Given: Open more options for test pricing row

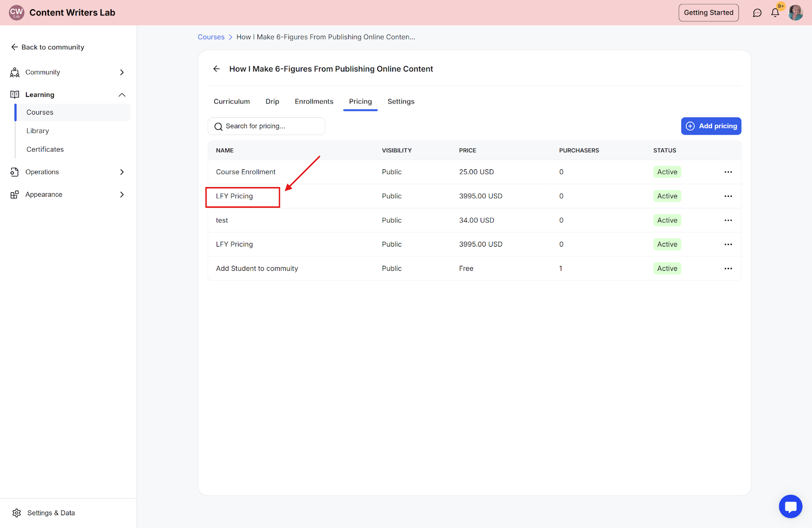Looking at the screenshot, I should [x=728, y=220].
